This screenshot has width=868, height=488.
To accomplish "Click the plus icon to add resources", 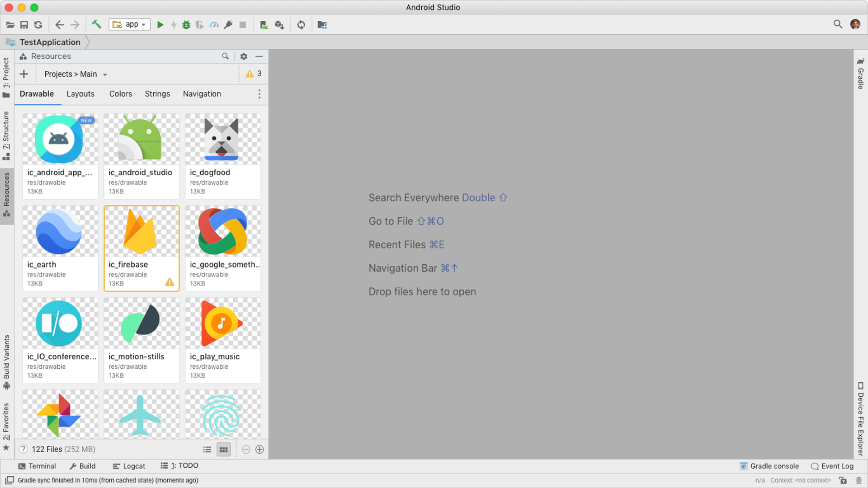I will pos(24,74).
